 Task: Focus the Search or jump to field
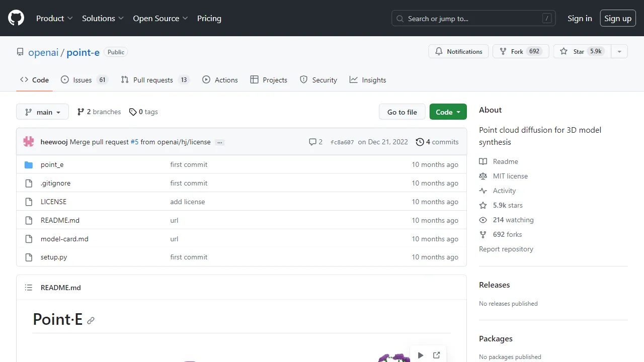coord(473,19)
